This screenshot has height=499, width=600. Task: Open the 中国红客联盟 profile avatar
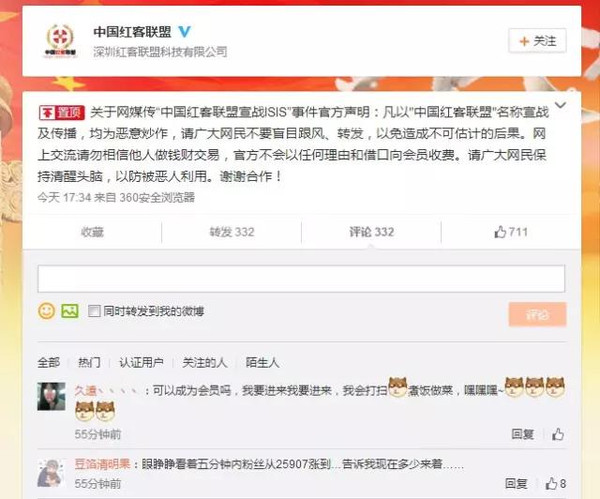(x=60, y=41)
